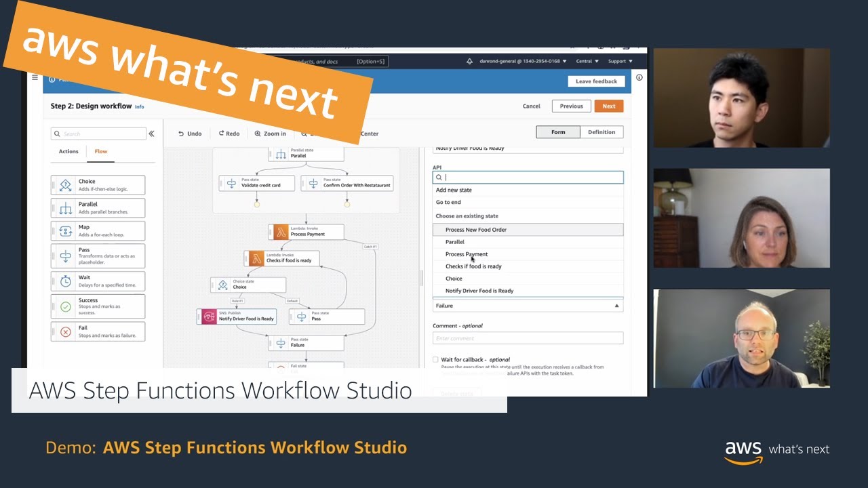Focus the states Search field

pos(98,134)
